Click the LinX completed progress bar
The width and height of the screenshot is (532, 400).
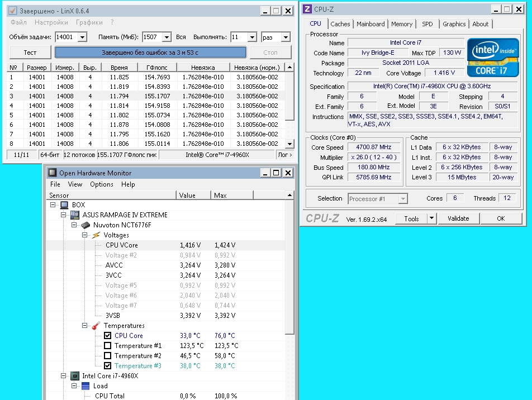(x=150, y=53)
